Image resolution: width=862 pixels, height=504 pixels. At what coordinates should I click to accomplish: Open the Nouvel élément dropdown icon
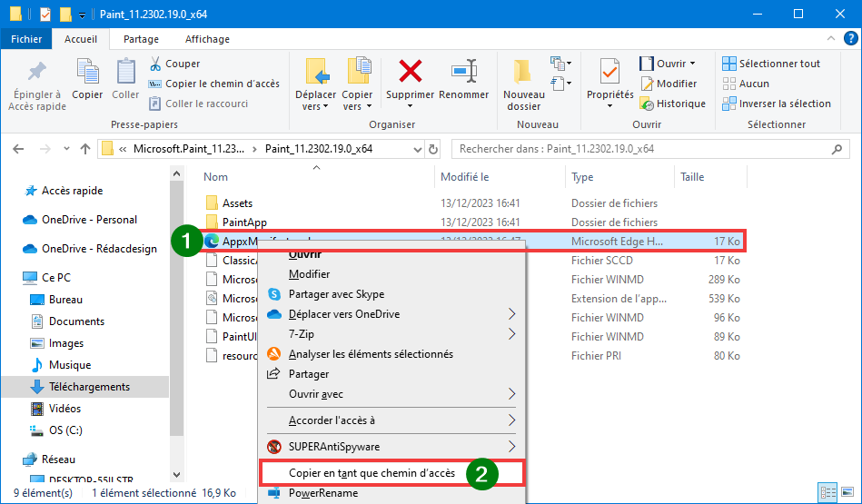coord(560,64)
